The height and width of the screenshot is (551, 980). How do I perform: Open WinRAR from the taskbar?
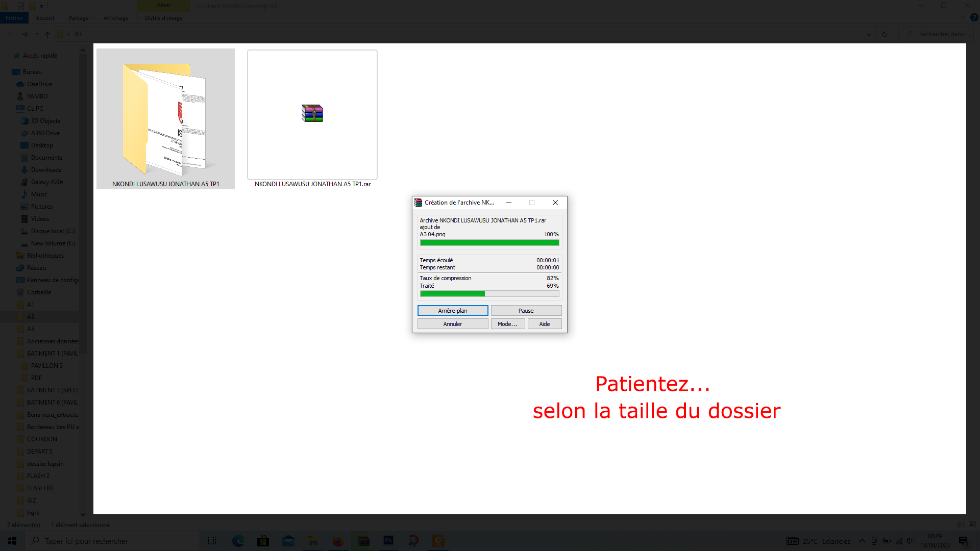363,541
